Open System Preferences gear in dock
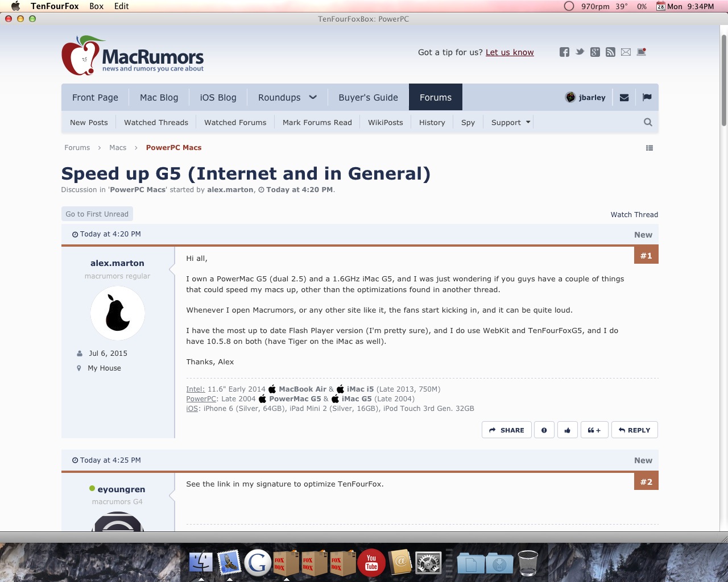 point(428,563)
